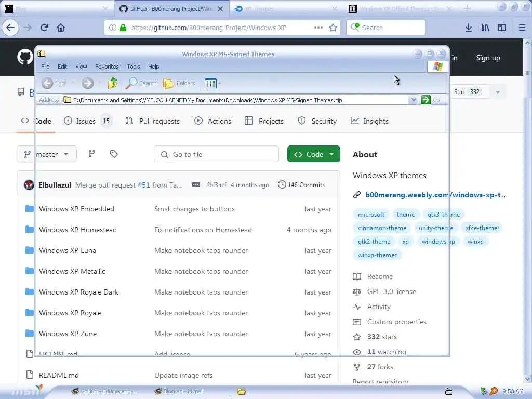Image resolution: width=532 pixels, height=399 pixels.
Task: Open Explorer Search toolbar button
Action: click(x=141, y=83)
